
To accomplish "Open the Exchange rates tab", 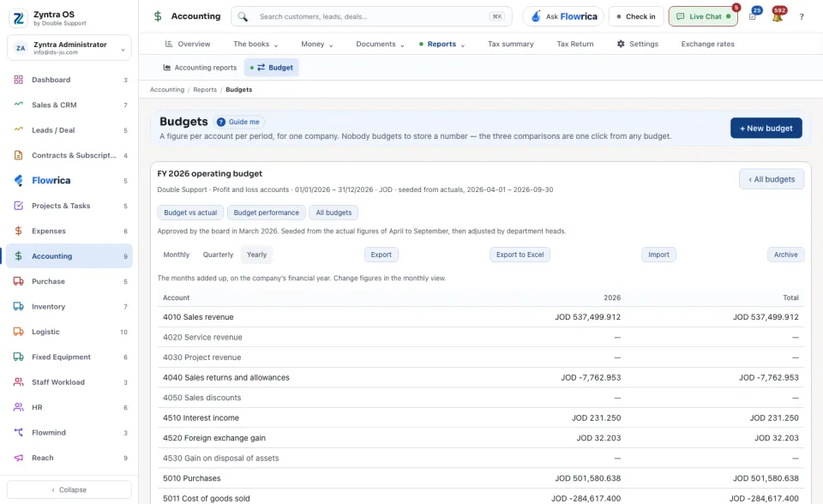I will (x=707, y=44).
